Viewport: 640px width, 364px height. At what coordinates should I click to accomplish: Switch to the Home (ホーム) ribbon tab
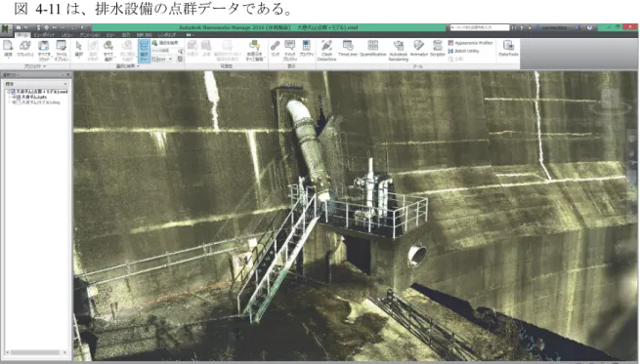(22, 35)
